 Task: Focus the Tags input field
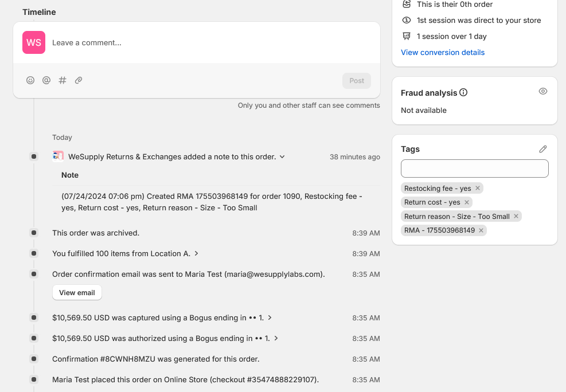coord(475,168)
